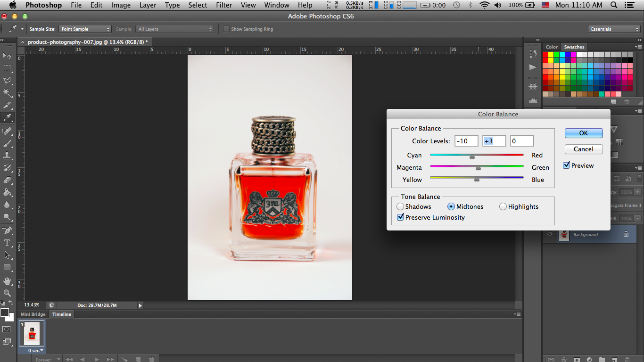Viewport: 644px width, 362px height.
Task: Open the Layer menu
Action: 148,5
